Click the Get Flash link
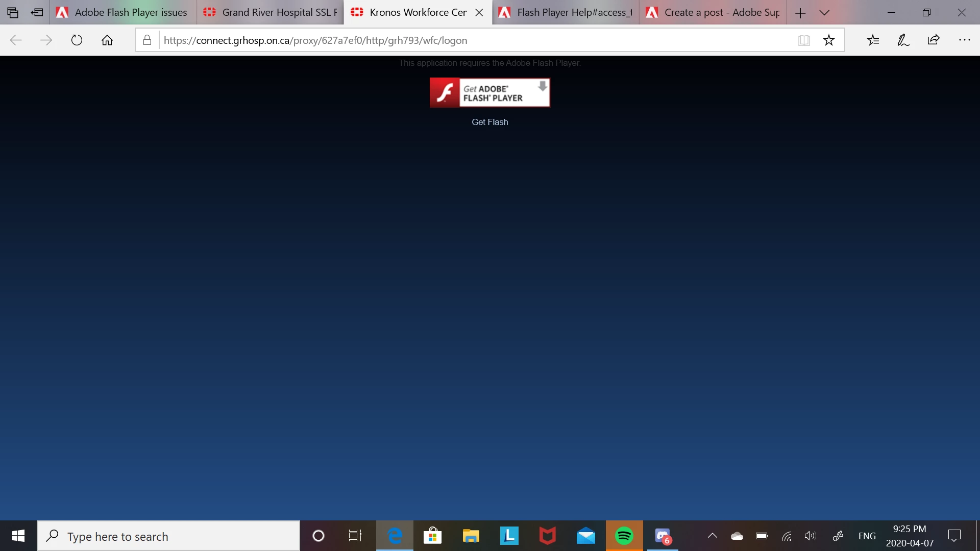 [489, 122]
